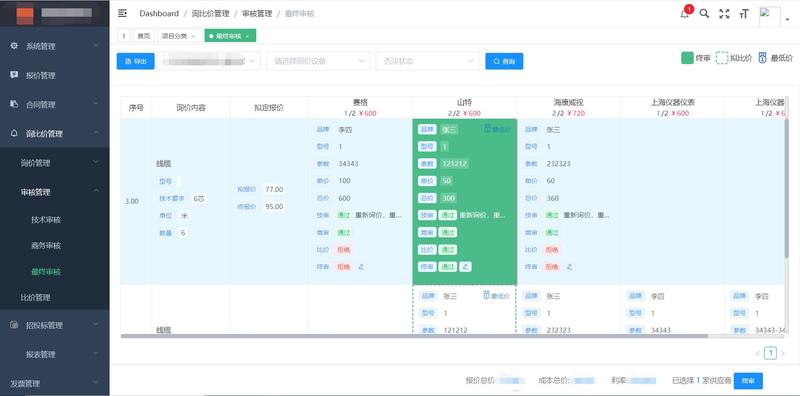Click the next page arrow

[783, 353]
